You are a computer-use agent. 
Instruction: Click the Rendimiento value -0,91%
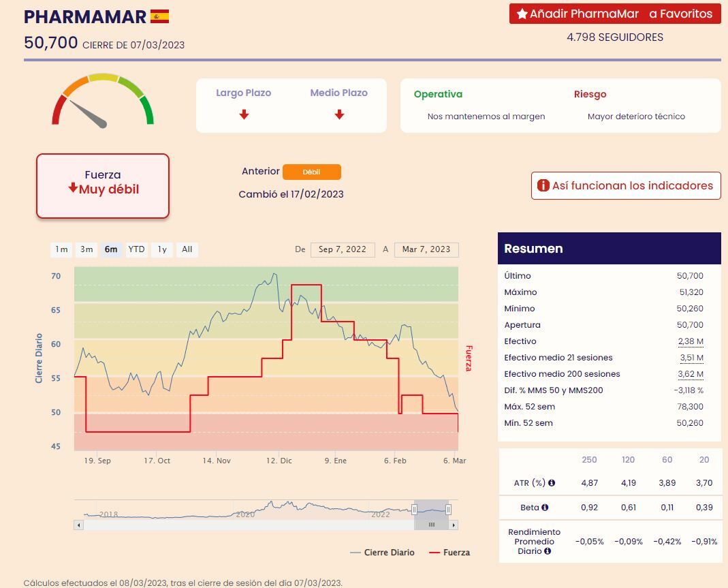coord(704,542)
